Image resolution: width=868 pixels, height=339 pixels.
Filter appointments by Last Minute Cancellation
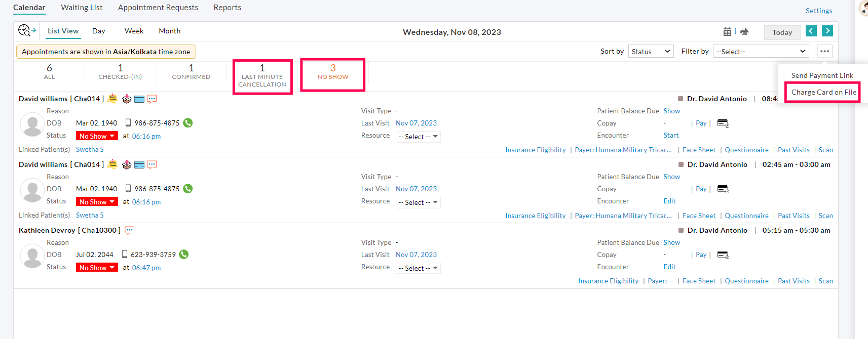[262, 76]
